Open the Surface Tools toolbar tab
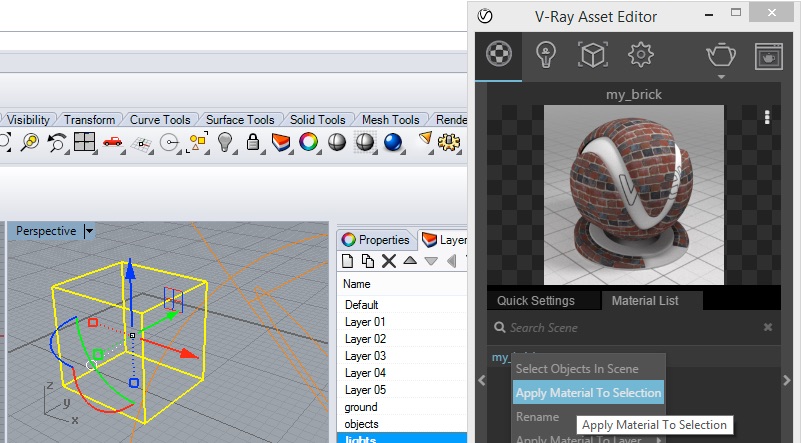This screenshot has height=443, width=801. (240, 120)
